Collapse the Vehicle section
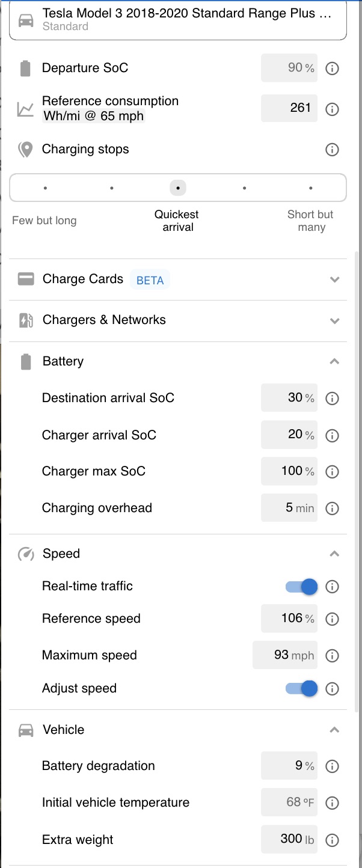Screen dimensions: 362x868 (335, 730)
